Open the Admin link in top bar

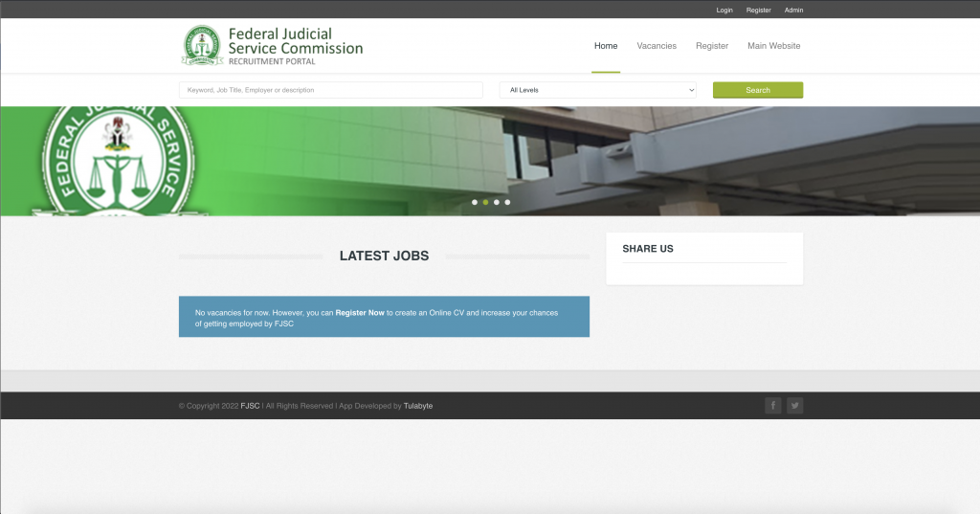(x=793, y=10)
